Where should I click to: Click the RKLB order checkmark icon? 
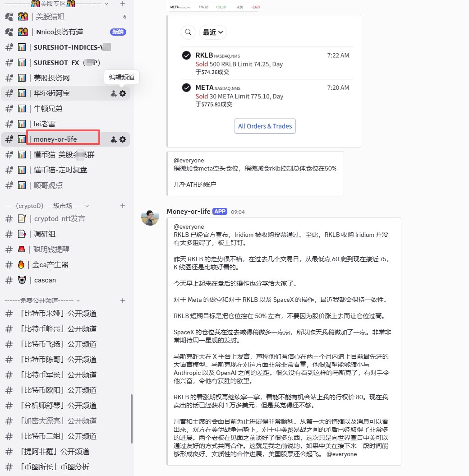[186, 55]
